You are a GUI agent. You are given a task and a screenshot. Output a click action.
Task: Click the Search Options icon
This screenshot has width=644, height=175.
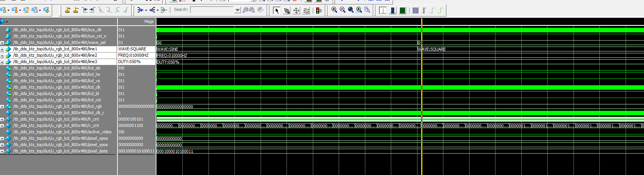pyautogui.click(x=261, y=10)
